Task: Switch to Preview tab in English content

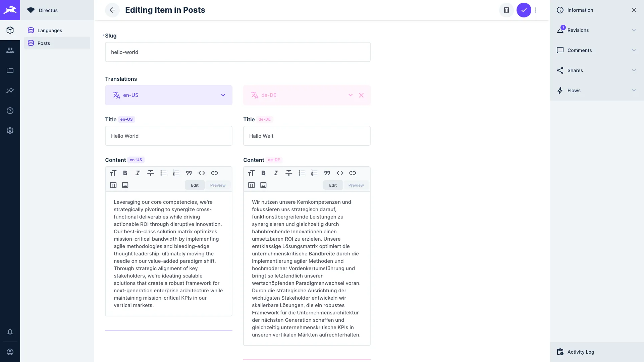Action: (x=218, y=185)
